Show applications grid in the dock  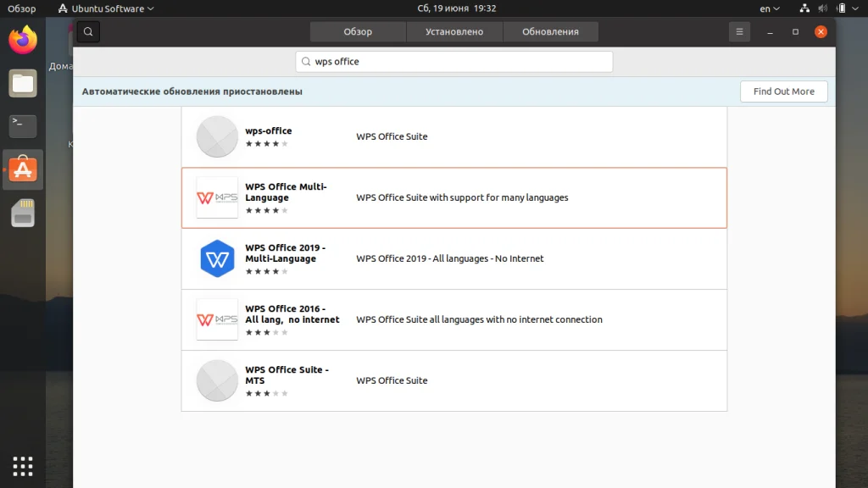(x=23, y=465)
